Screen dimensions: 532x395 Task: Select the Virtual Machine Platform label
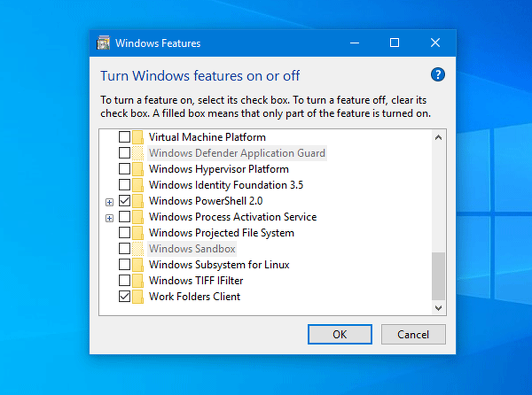[x=207, y=137]
